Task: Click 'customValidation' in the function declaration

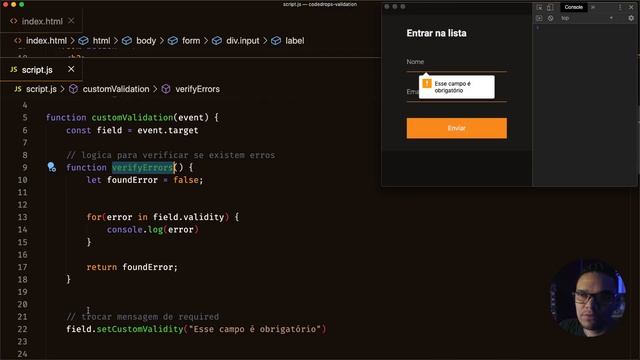Action: (x=132, y=118)
